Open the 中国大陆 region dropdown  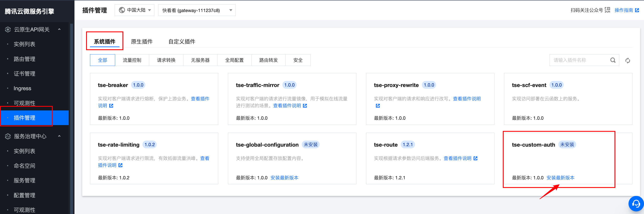pyautogui.click(x=135, y=10)
